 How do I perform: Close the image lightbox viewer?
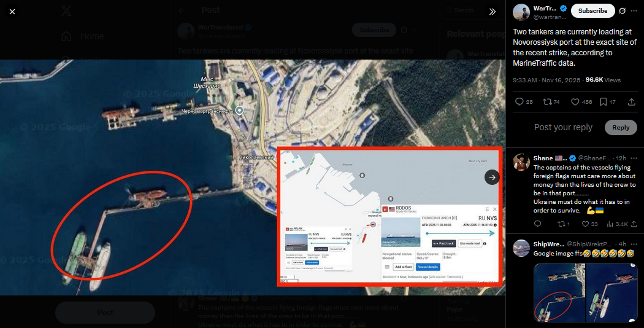click(x=12, y=12)
